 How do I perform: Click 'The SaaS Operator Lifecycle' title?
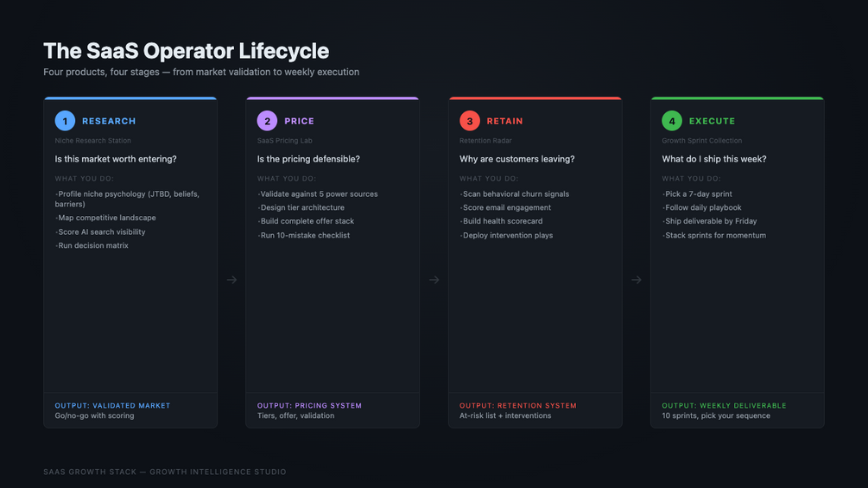pos(186,51)
